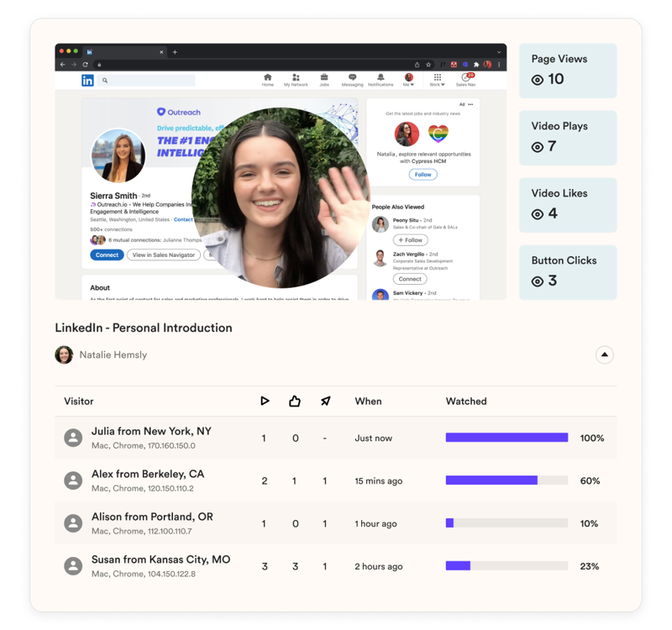Viewport: 672px width, 630px height.
Task: Click Julia's 100% watched progress bar
Action: click(x=507, y=438)
